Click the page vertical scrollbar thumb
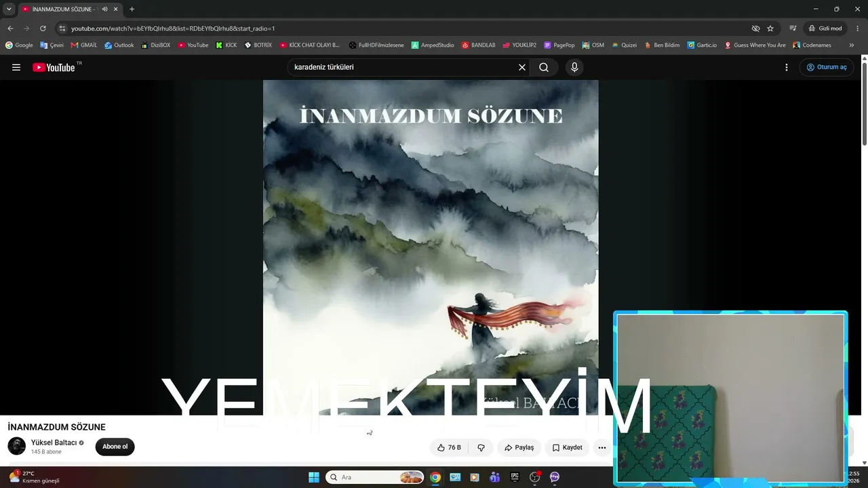868x488 pixels. (x=864, y=103)
